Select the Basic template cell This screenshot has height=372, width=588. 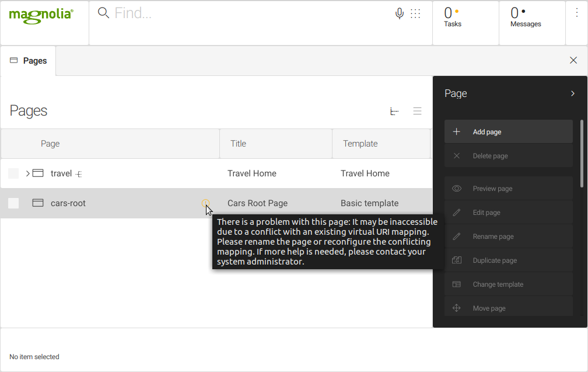click(369, 203)
